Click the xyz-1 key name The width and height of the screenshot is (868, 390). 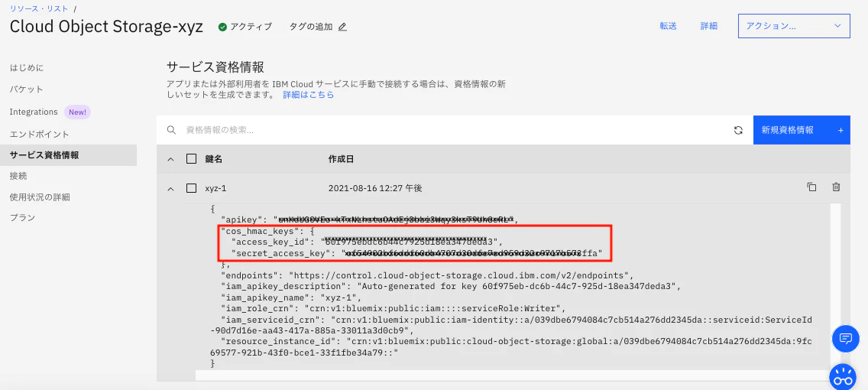[x=216, y=188]
